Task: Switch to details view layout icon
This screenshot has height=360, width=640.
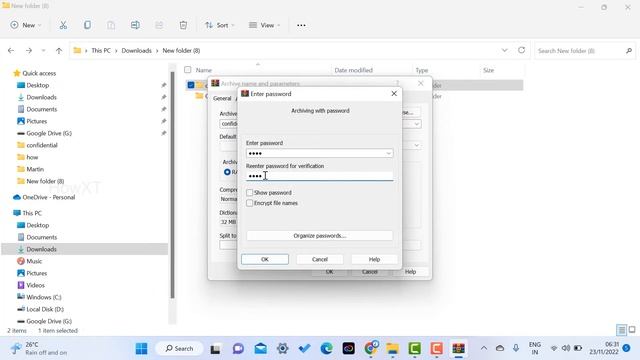Action: tap(621, 330)
